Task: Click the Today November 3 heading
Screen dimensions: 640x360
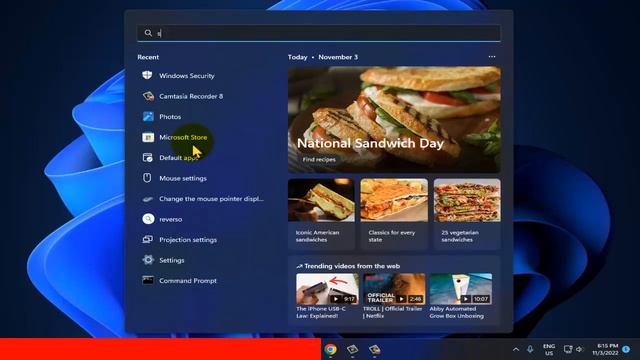Action: [x=323, y=57]
